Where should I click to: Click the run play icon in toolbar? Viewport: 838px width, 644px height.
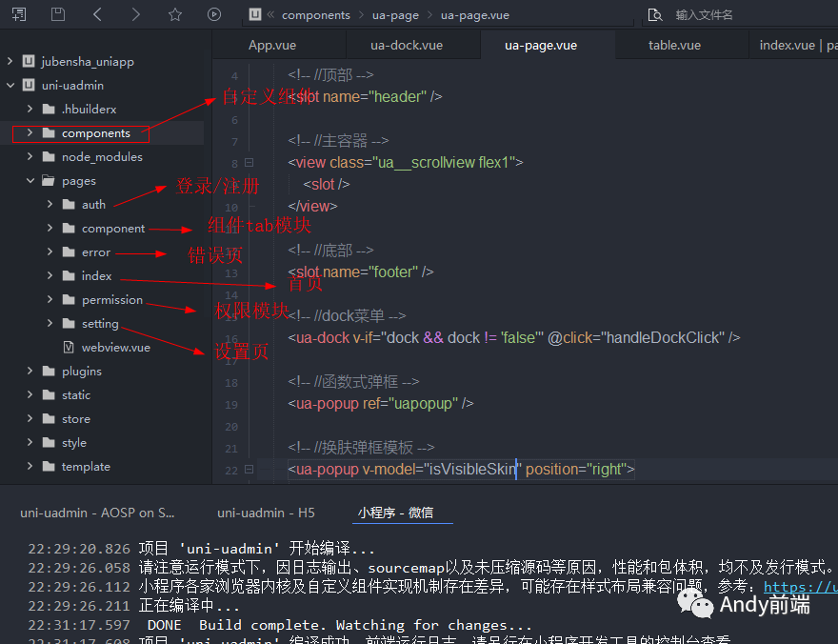pos(214,14)
